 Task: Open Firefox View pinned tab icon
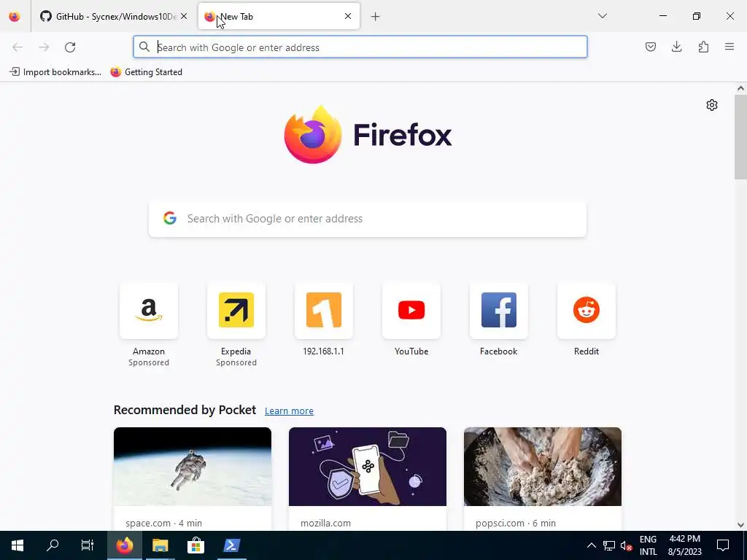coord(15,16)
